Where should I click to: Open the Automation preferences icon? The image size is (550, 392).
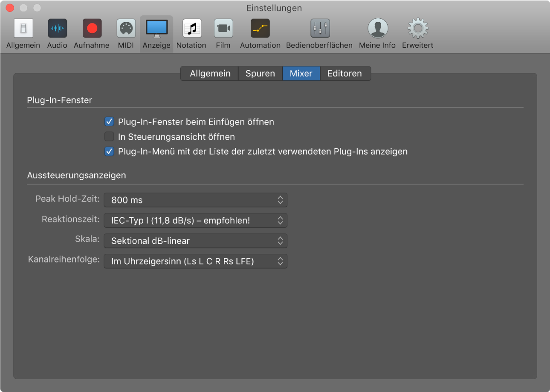(260, 29)
